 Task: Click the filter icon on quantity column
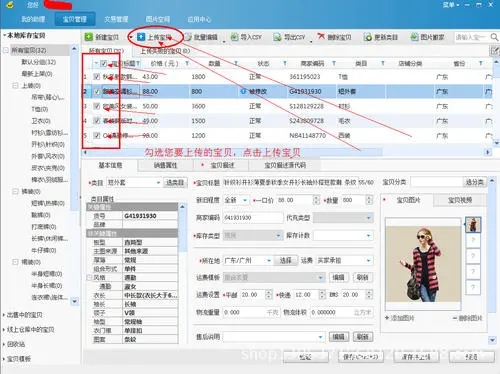coord(236,63)
